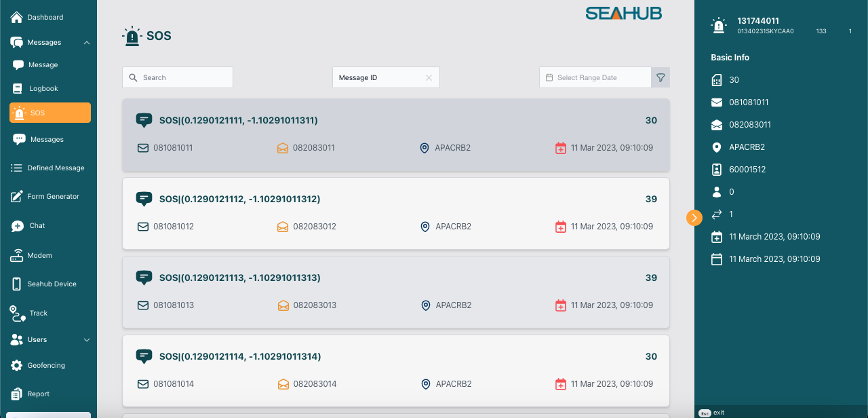868x418 pixels.
Task: Click the Modem router icon
Action: pos(17,256)
